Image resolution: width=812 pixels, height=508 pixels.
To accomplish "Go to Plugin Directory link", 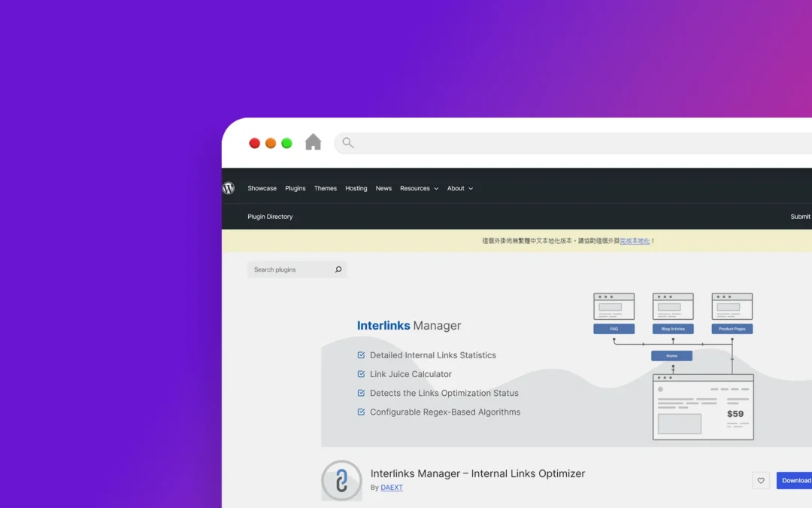I will point(270,217).
